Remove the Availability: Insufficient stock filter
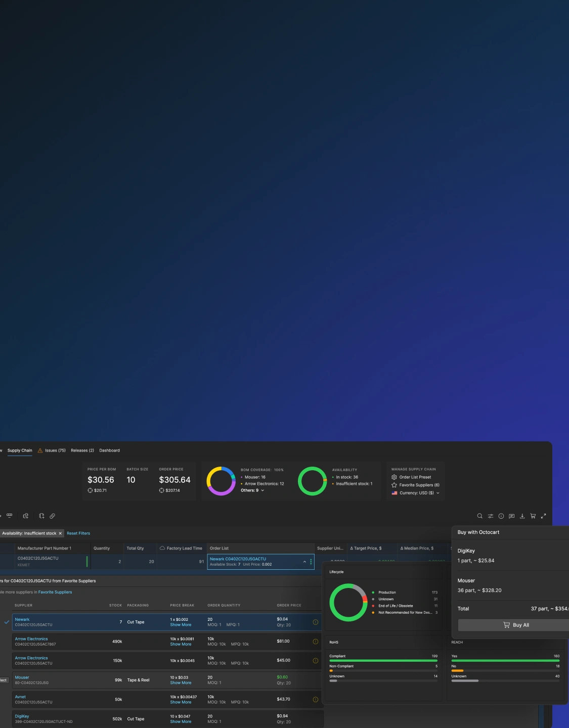 coord(60,533)
